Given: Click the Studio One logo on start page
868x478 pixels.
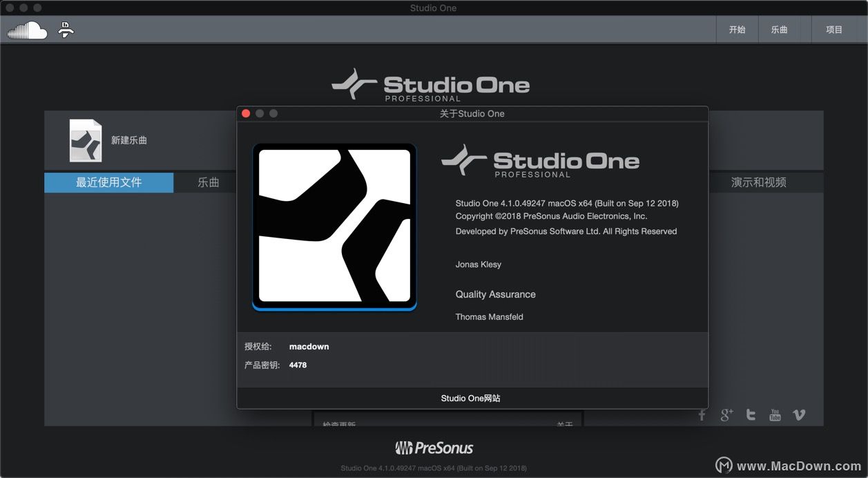Looking at the screenshot, I should tap(430, 86).
